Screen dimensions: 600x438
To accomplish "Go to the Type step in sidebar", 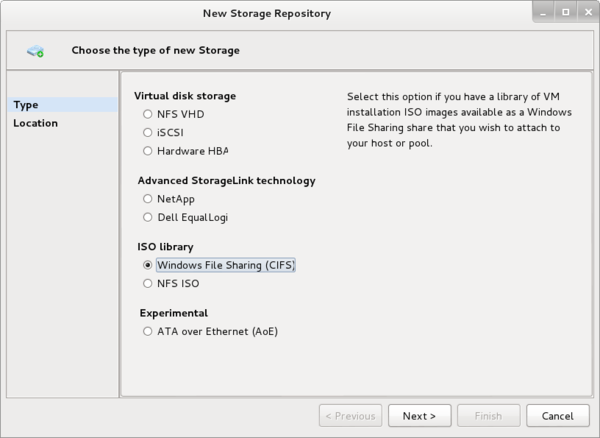I will [26, 105].
